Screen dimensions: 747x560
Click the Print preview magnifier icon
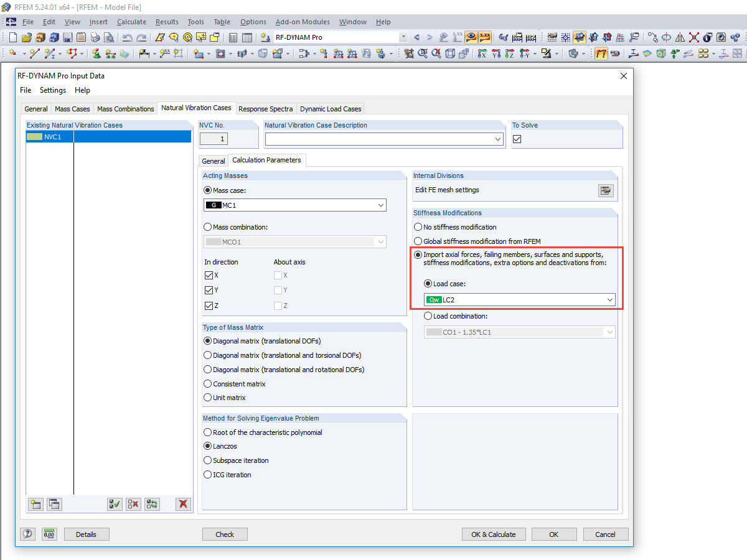coord(109,37)
